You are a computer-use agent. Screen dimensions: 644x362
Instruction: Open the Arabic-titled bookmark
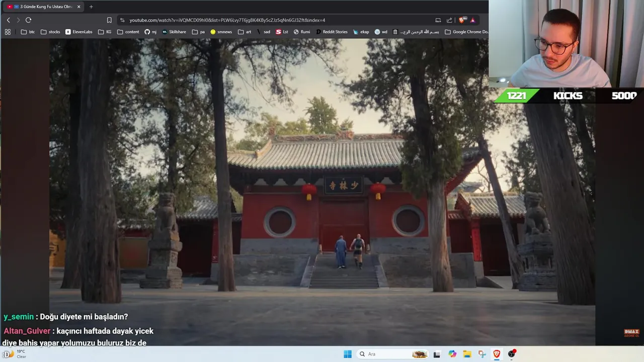(x=416, y=32)
